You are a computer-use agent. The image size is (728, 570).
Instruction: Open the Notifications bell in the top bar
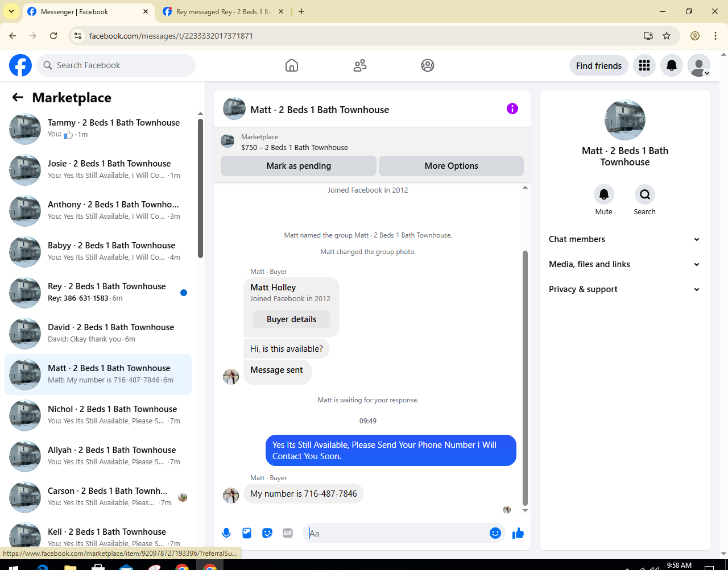click(x=672, y=65)
